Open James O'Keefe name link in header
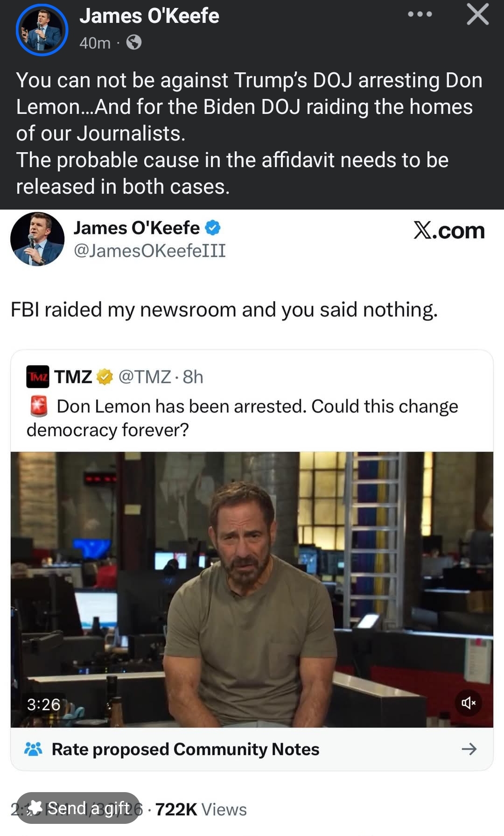This screenshot has height=836, width=504. (x=149, y=16)
